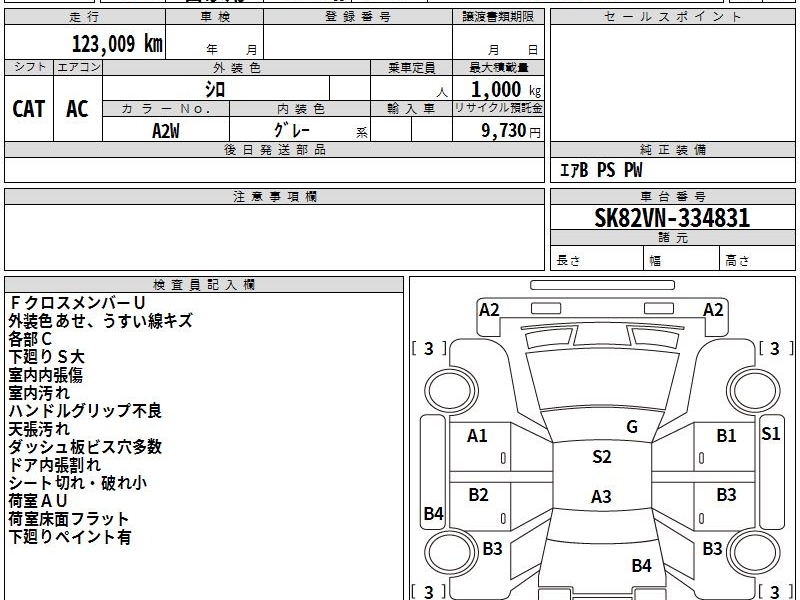Select the note 天張汚れ
Image resolution: width=800 pixels, height=600 pixels.
(39, 429)
